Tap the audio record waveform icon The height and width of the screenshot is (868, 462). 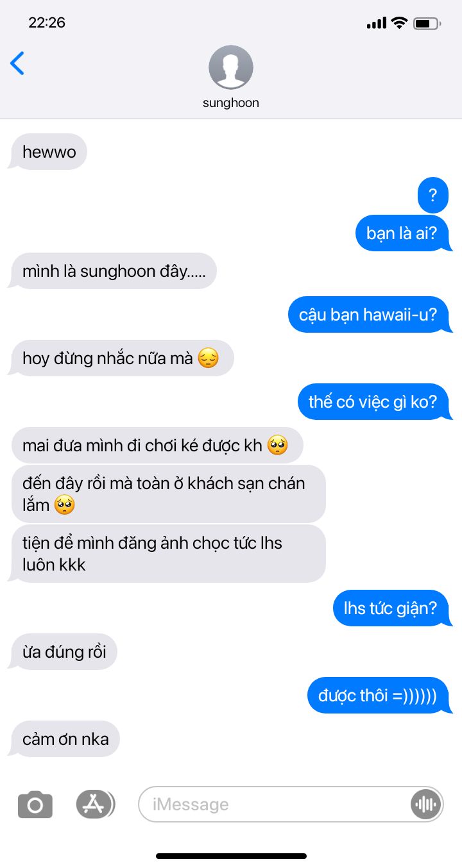[x=425, y=804]
